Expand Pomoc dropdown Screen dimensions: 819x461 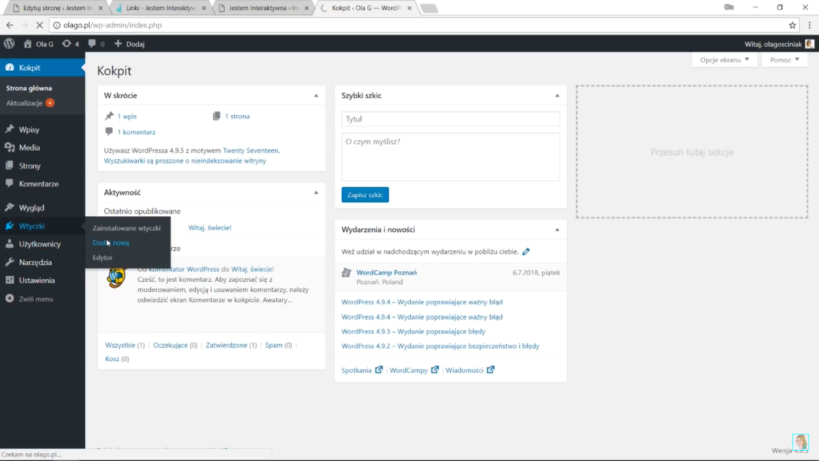785,60
